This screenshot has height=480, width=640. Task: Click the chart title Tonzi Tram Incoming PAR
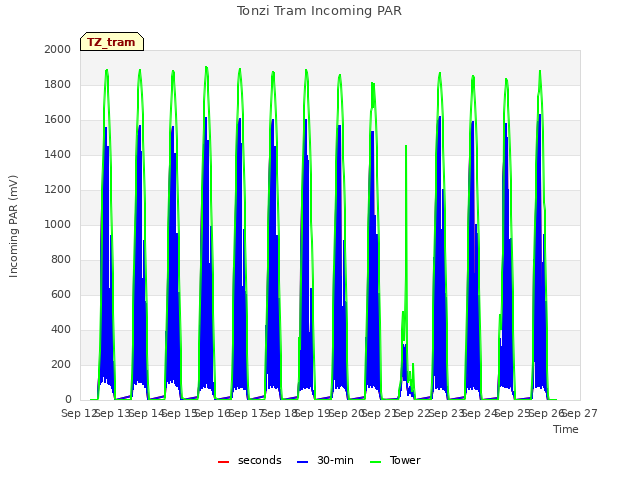319,11
